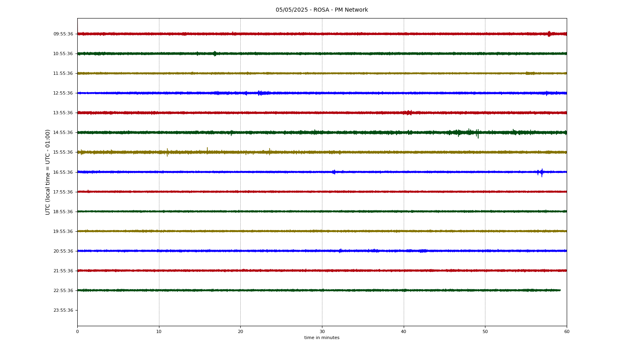Click the x-axis tick label 0

click(x=77, y=332)
